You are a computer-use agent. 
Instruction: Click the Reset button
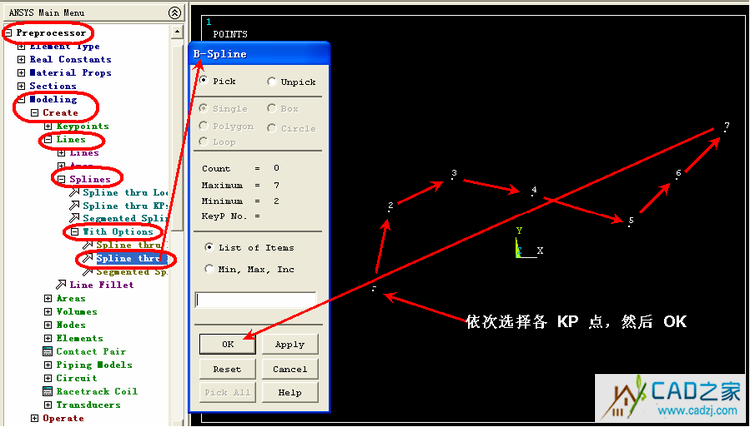coord(227,369)
